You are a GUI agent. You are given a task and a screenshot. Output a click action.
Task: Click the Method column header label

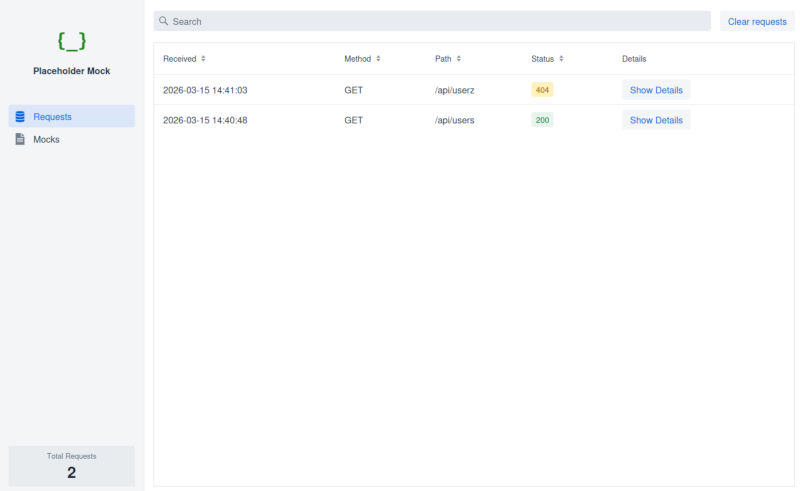click(357, 59)
